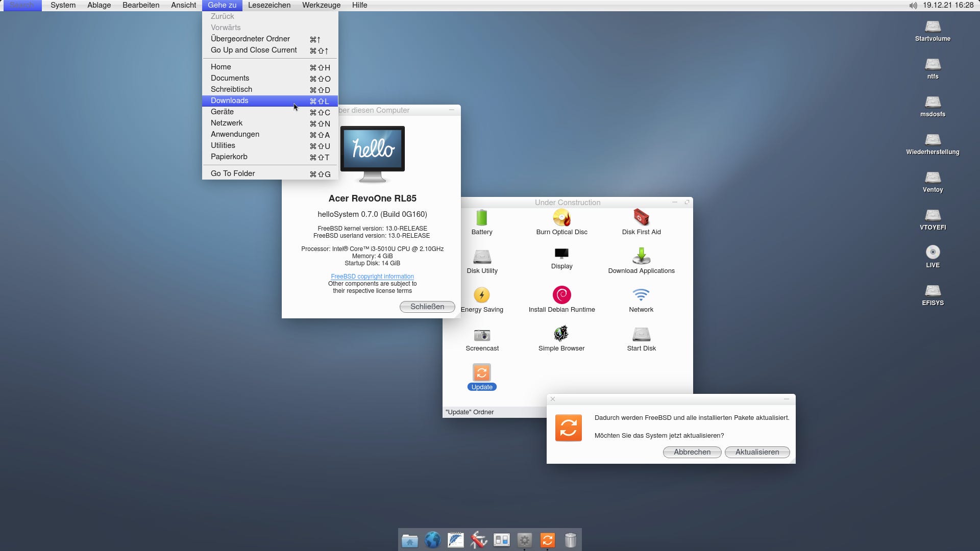Viewport: 980px width, 551px height.
Task: Select the Update icon in the window
Action: [x=481, y=373]
